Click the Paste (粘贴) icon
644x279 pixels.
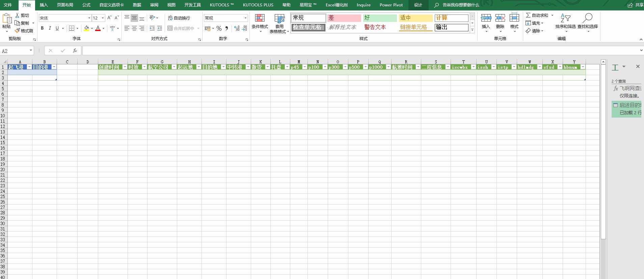click(6, 18)
